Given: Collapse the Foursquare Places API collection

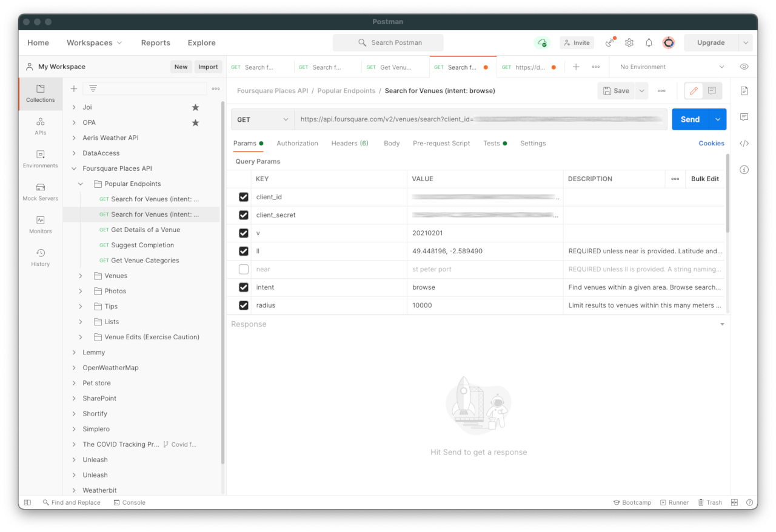Looking at the screenshot, I should tap(74, 168).
